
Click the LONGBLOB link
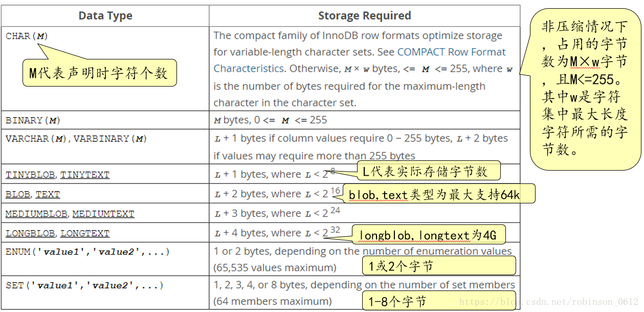30,234
